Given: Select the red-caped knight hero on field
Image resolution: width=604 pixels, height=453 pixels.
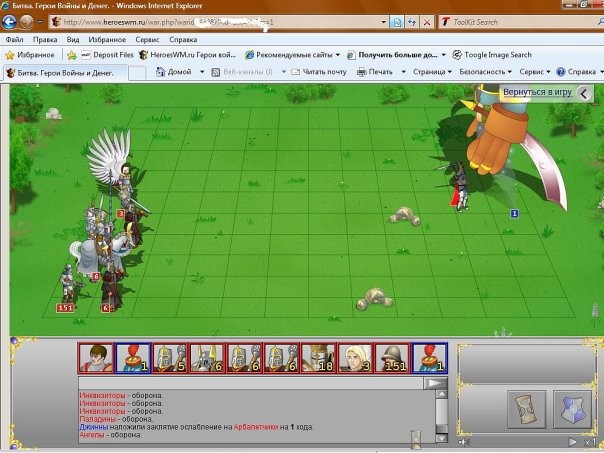Looking at the screenshot, I should tap(460, 188).
